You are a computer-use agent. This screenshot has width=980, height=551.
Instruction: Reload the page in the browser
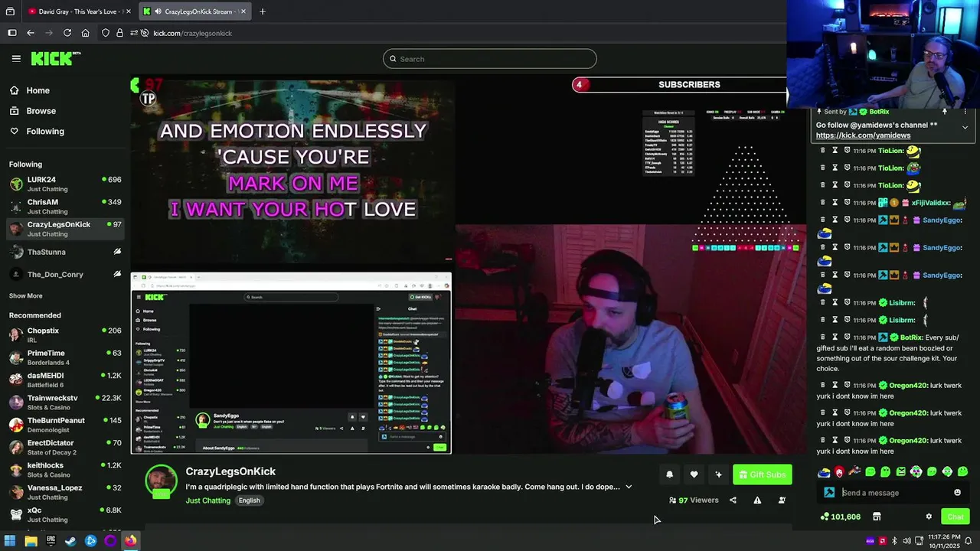click(x=67, y=33)
